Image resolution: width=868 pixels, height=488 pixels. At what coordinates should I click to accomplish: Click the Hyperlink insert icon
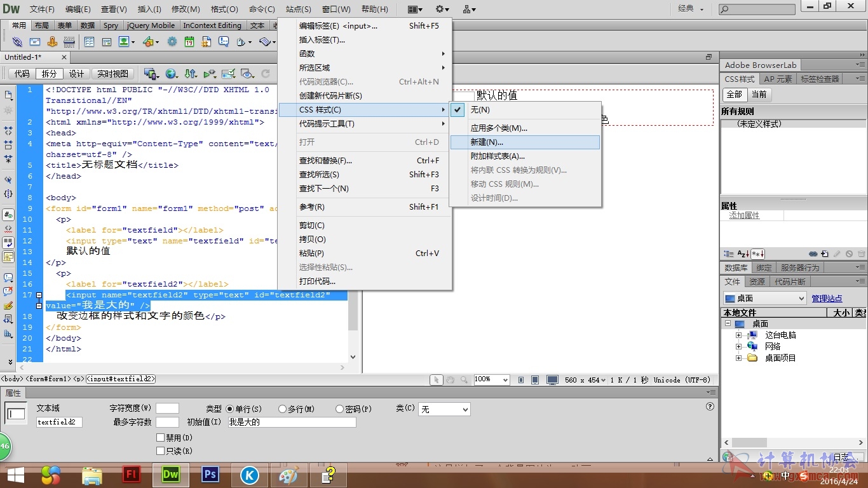tap(17, 41)
